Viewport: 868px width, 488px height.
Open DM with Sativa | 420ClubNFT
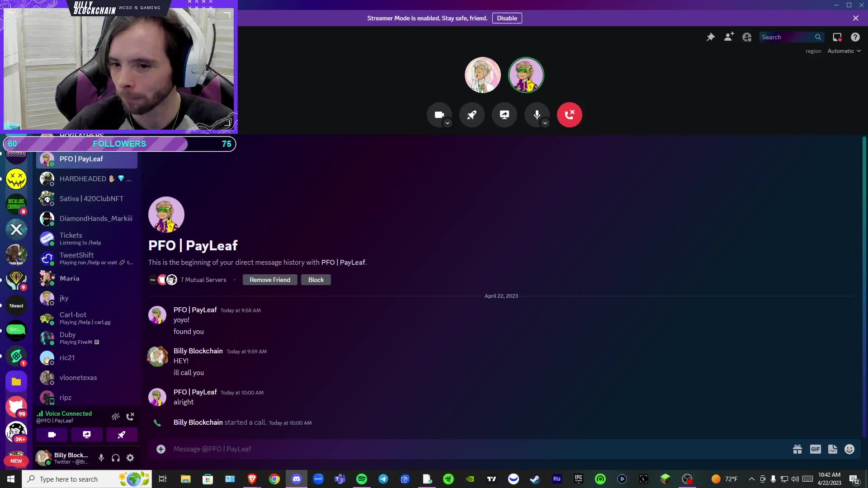click(87, 199)
